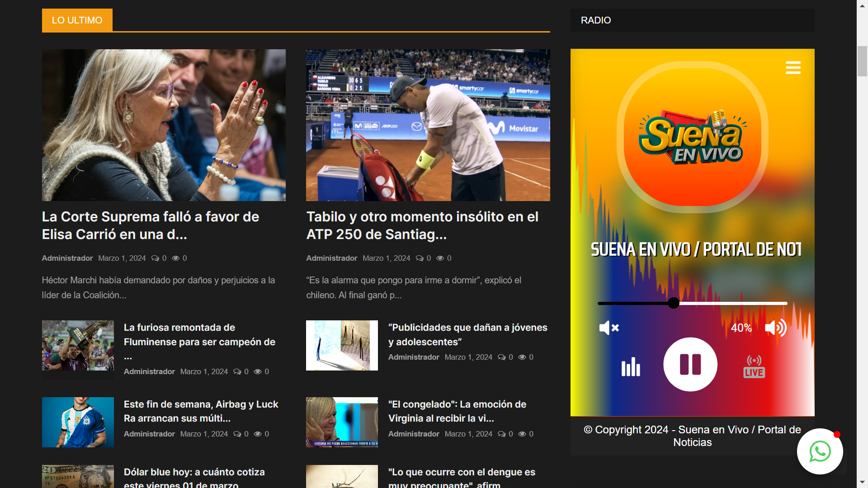Adjust the radio volume slider handle

coord(674,303)
